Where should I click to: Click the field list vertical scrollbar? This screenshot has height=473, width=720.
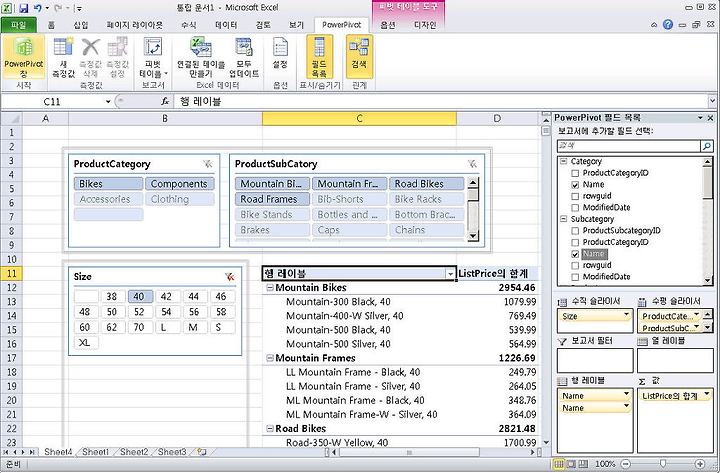coord(708,221)
